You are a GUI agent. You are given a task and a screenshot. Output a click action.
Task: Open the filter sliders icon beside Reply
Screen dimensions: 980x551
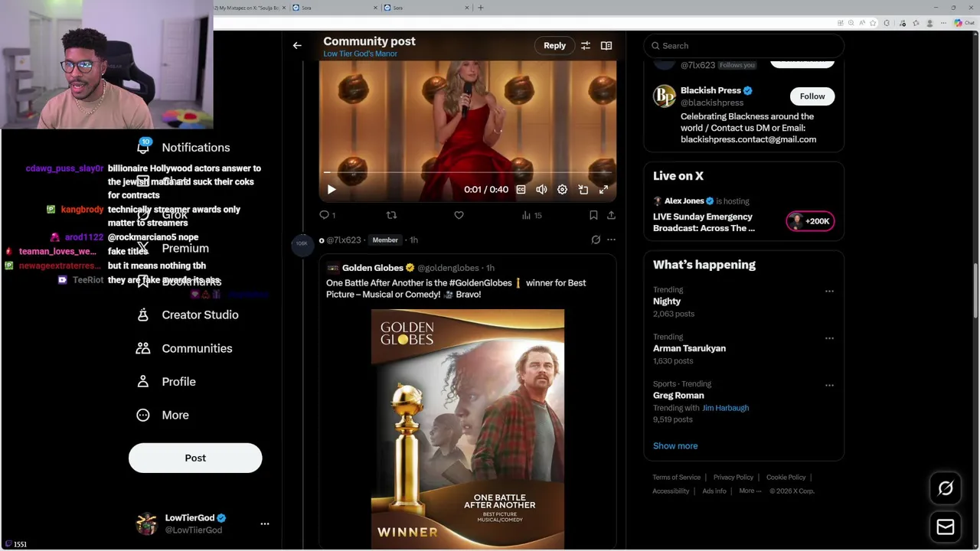[585, 46]
